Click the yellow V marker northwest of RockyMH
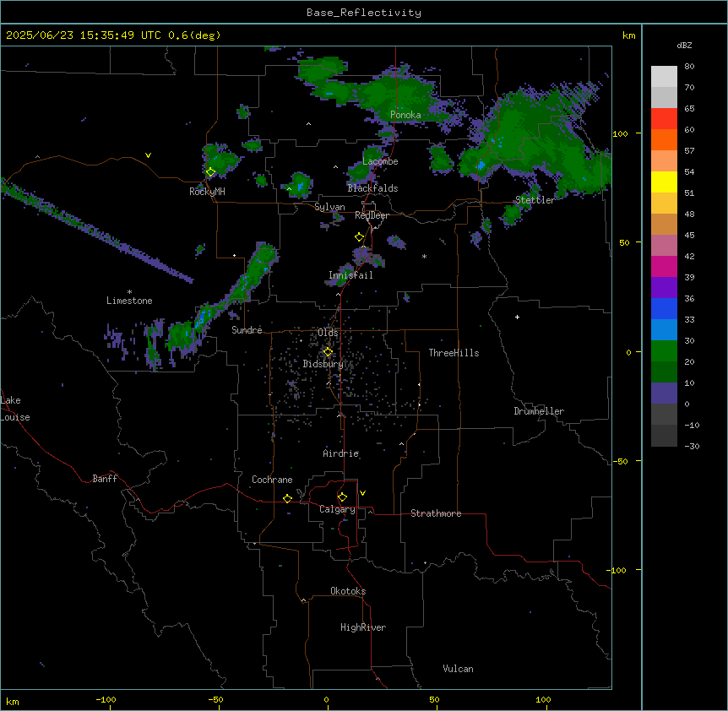The width and height of the screenshot is (728, 711). (x=148, y=155)
